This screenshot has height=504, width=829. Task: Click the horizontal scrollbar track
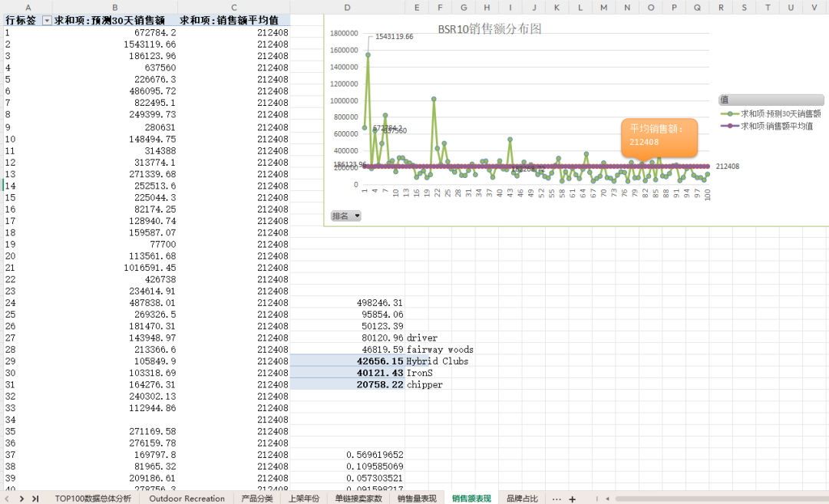(722, 498)
